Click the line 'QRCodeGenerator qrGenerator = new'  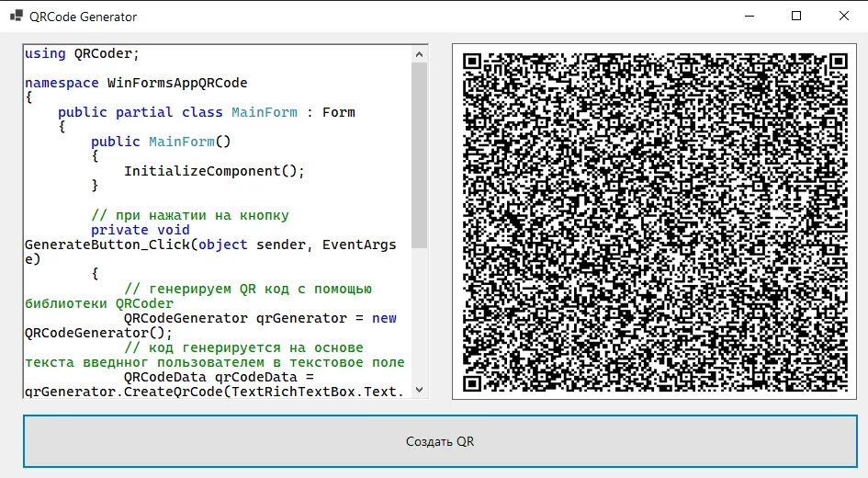260,318
